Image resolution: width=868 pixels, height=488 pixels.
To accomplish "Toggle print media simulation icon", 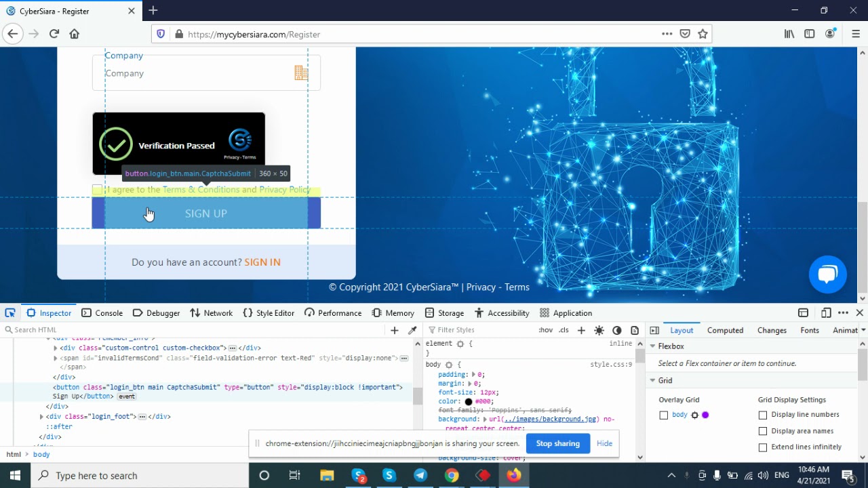I will click(635, 330).
